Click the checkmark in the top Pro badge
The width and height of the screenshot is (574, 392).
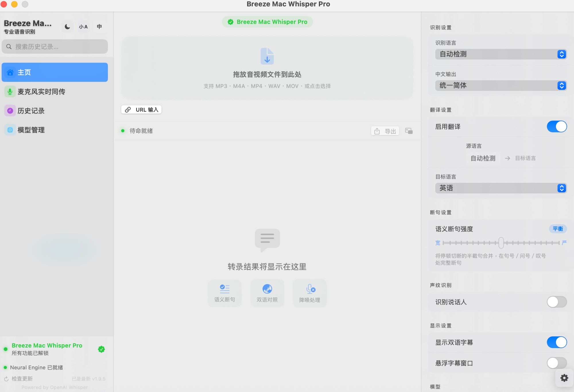coord(230,22)
